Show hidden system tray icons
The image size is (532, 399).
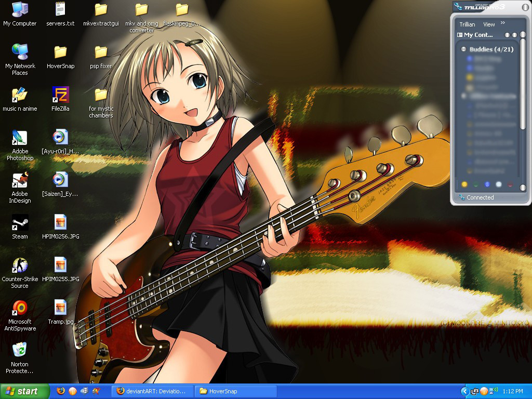(x=465, y=392)
